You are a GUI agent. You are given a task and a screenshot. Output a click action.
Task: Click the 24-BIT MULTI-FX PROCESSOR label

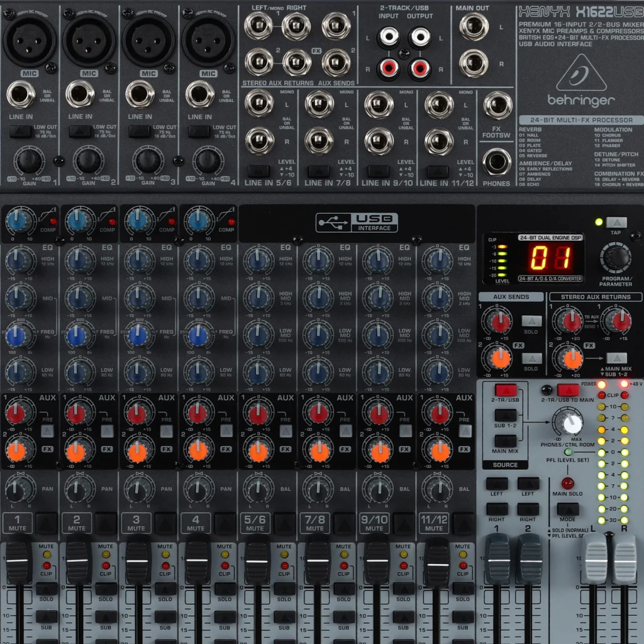click(x=581, y=120)
